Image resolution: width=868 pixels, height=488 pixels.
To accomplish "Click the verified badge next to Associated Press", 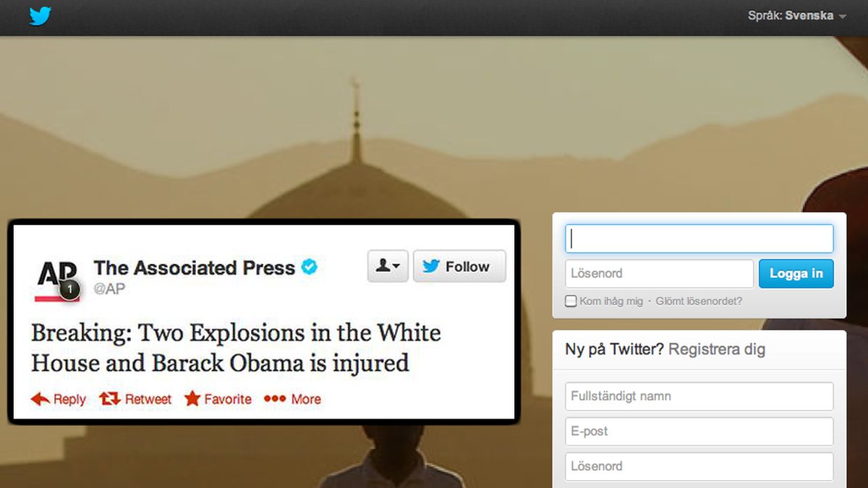I will point(310,267).
